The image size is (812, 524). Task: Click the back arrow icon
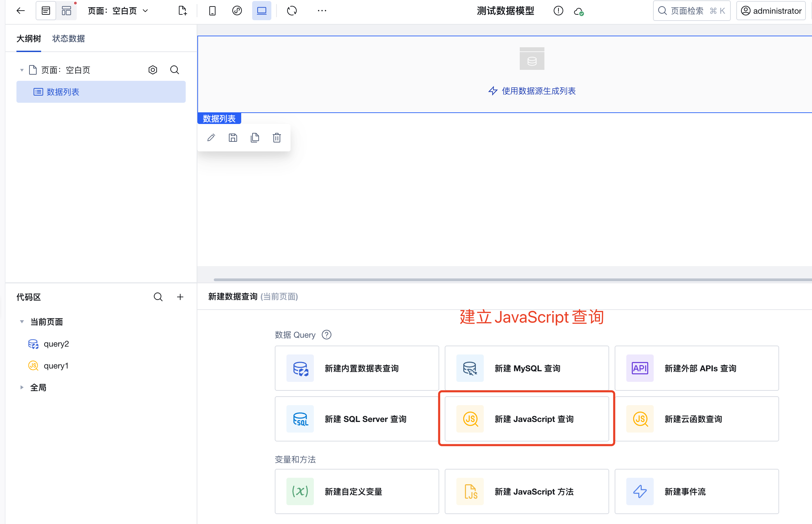[x=21, y=11]
